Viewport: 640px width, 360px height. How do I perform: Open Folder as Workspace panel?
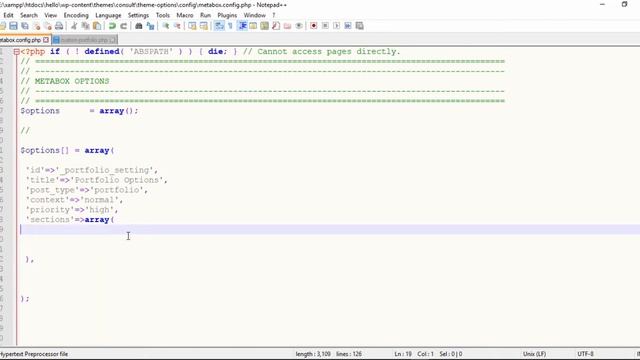(287, 26)
